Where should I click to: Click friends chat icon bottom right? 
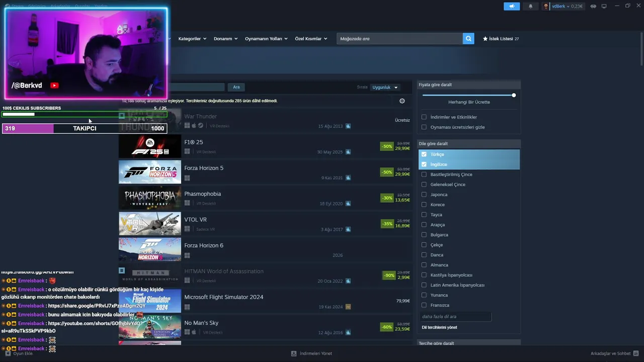pyautogui.click(x=636, y=353)
